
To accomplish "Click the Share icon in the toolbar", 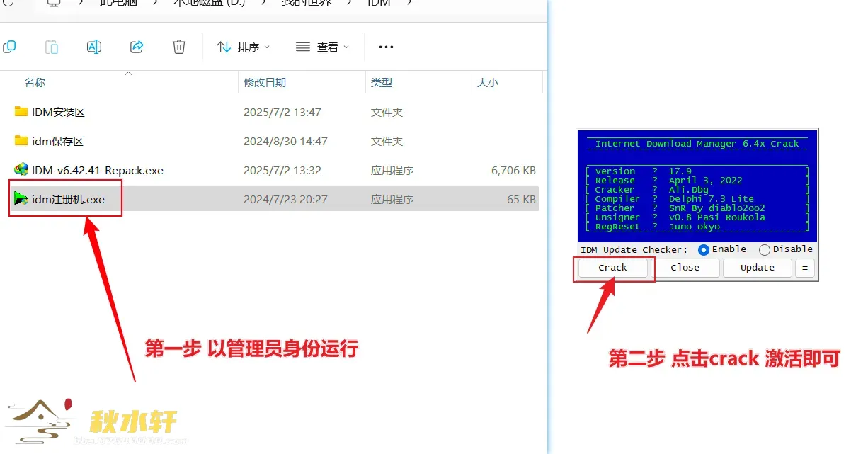I will (x=137, y=47).
